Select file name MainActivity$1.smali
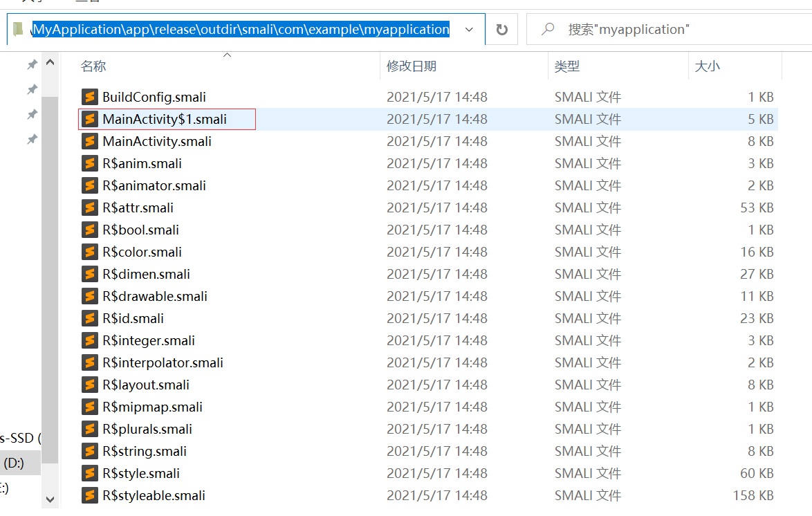This screenshot has width=812, height=516. point(165,119)
